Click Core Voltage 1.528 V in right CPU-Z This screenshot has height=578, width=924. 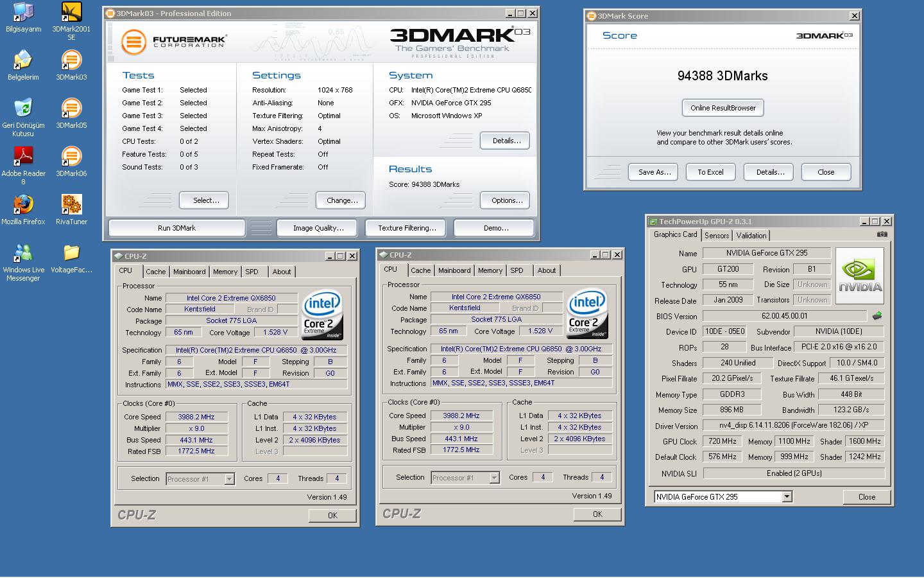point(541,331)
